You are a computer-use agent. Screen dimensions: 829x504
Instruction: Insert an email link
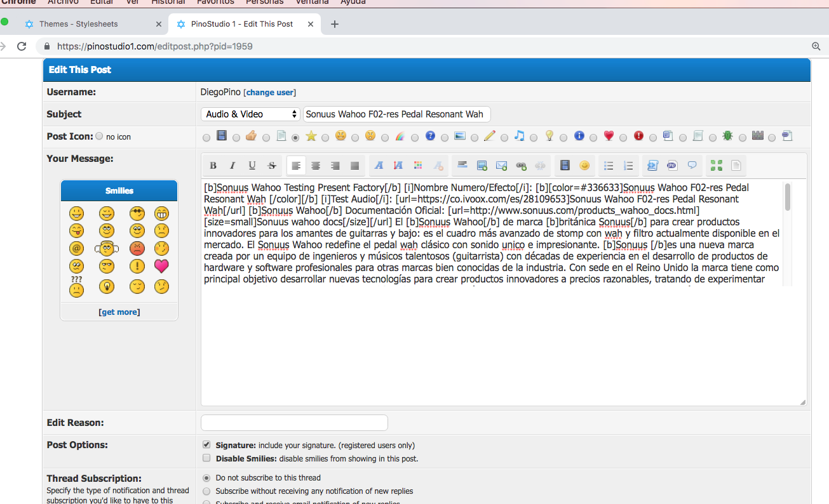[x=502, y=166]
